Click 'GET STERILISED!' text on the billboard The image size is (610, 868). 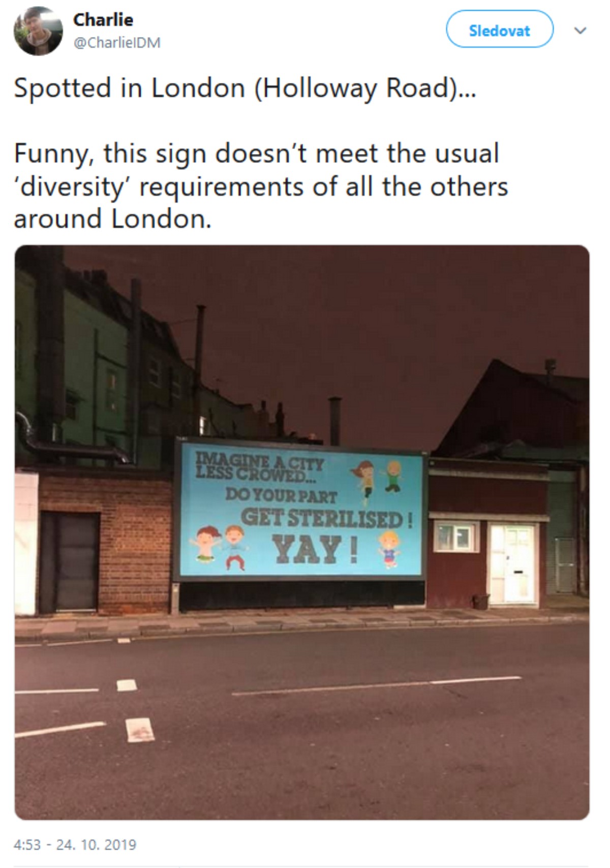point(327,519)
